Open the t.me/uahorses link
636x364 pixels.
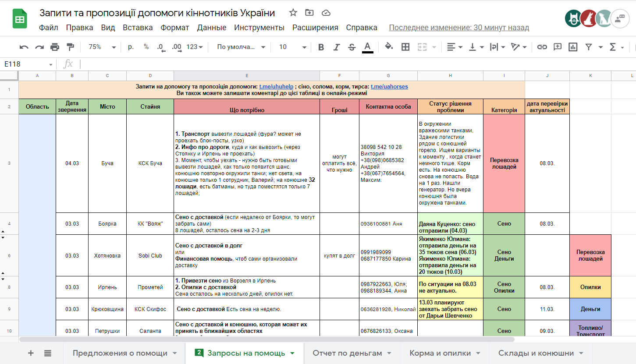tap(389, 87)
